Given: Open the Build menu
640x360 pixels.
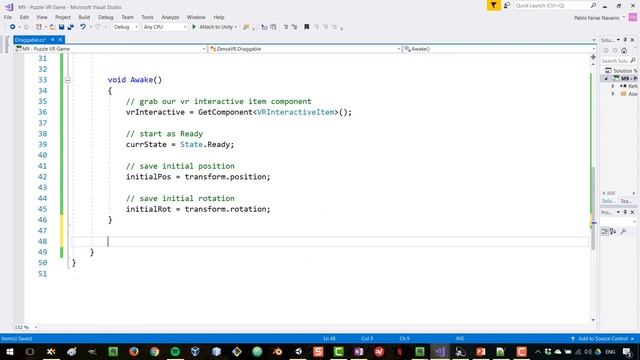Looking at the screenshot, I should click(84, 17).
